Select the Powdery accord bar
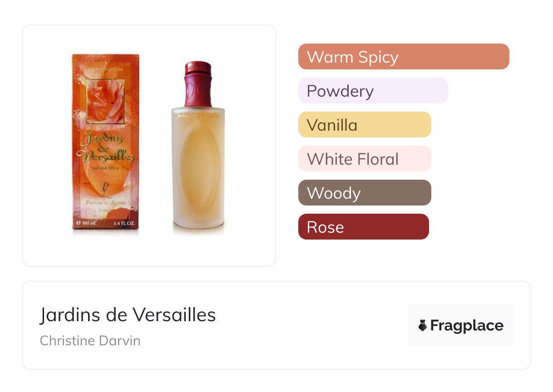This screenshot has height=392, width=553. coord(373,91)
